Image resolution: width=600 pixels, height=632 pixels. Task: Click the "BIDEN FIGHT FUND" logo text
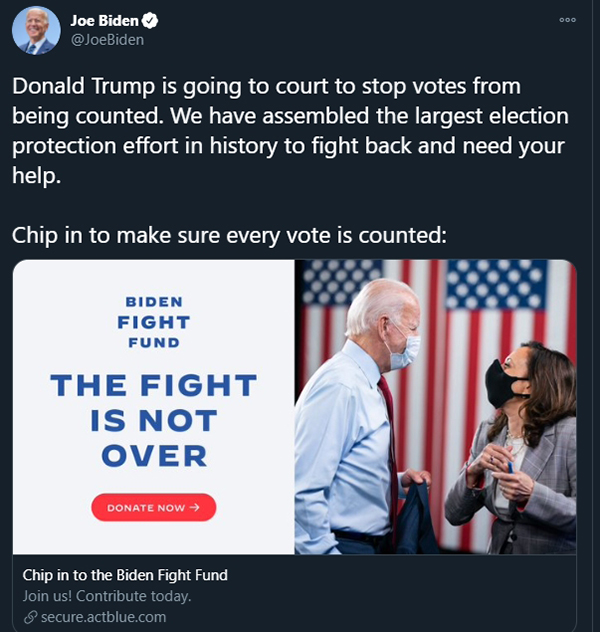point(153,321)
